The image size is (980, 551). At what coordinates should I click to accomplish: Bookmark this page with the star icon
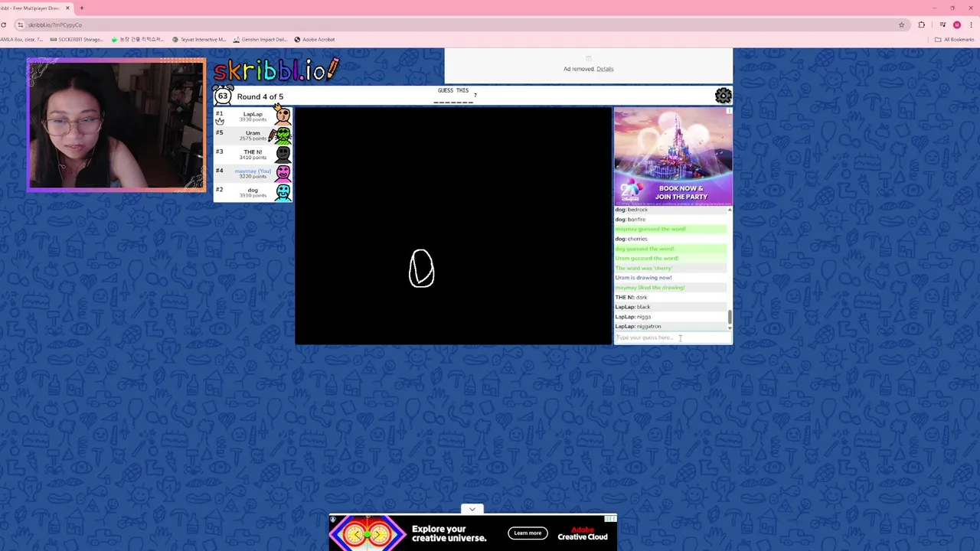[901, 24]
